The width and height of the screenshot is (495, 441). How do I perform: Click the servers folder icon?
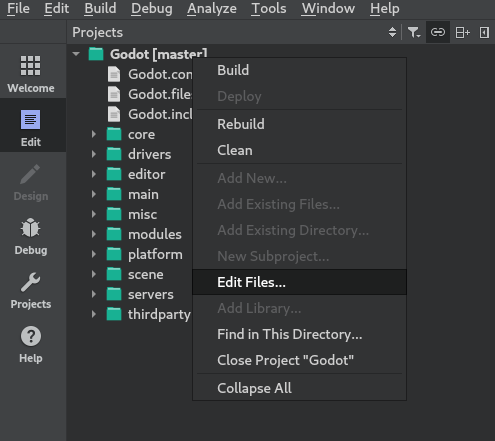(x=114, y=294)
